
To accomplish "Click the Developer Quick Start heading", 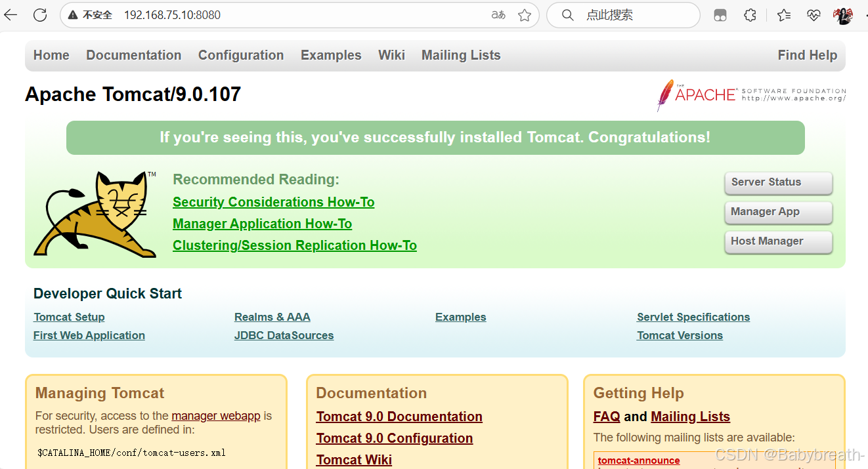I will (108, 294).
